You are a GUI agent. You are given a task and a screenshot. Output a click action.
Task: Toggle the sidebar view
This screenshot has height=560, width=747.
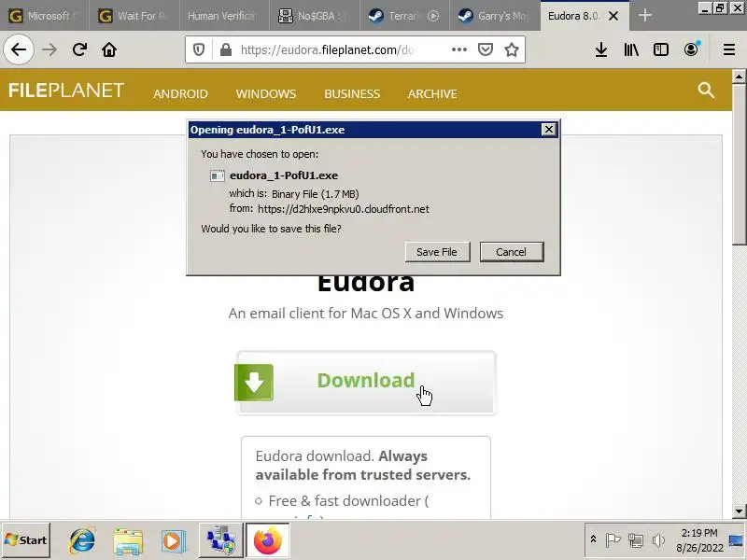click(x=661, y=49)
